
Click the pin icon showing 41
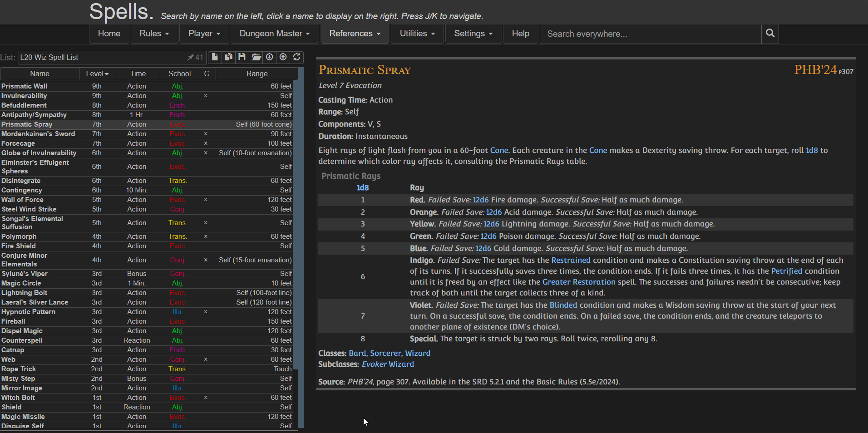pyautogui.click(x=195, y=58)
